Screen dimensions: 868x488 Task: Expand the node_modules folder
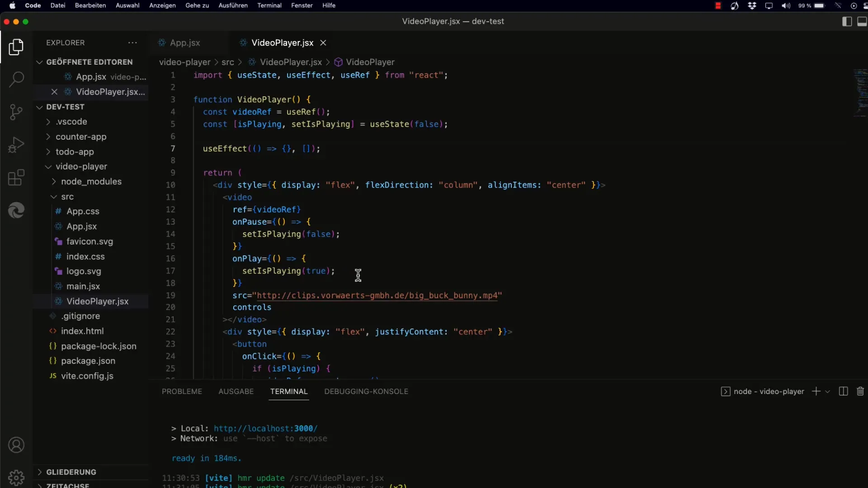coord(91,181)
